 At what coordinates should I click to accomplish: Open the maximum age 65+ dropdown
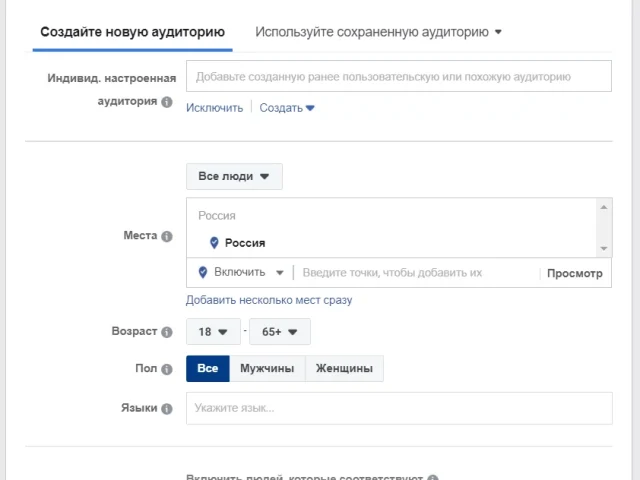point(280,331)
